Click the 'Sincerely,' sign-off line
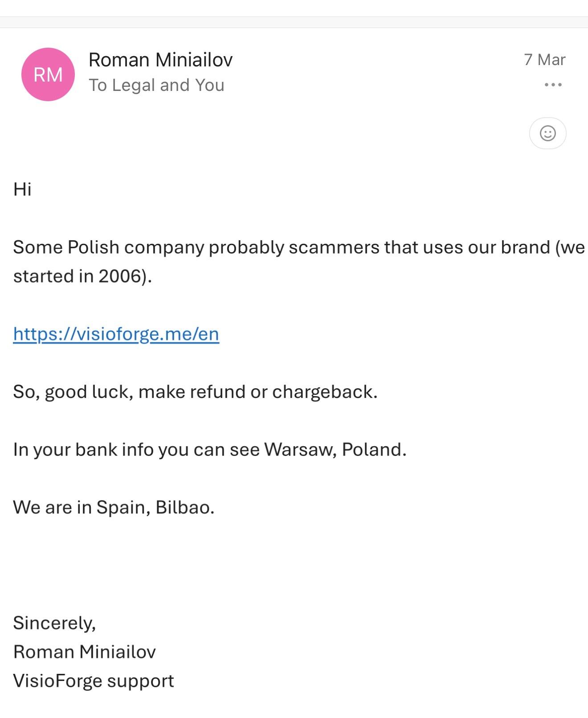588x718 pixels. coord(54,623)
